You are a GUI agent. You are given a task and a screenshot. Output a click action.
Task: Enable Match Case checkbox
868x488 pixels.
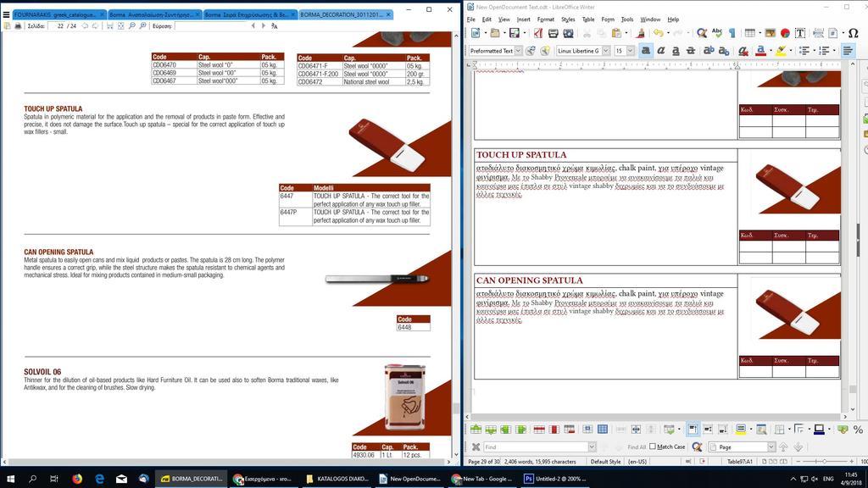[653, 446]
